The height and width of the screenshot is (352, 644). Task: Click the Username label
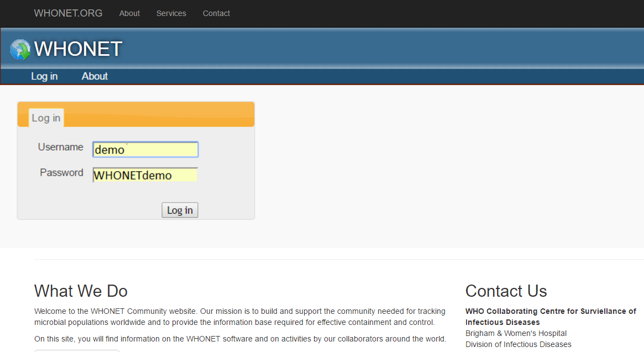coord(60,147)
